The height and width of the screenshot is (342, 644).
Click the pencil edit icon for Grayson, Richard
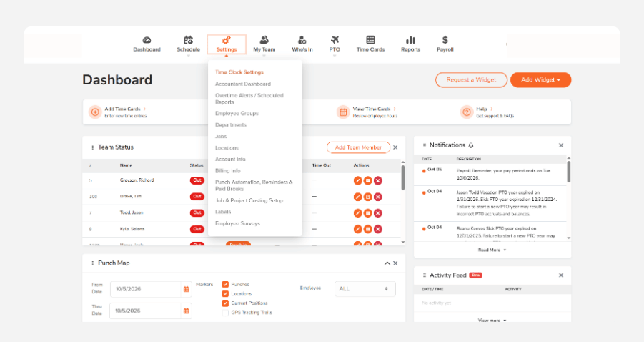pyautogui.click(x=357, y=180)
